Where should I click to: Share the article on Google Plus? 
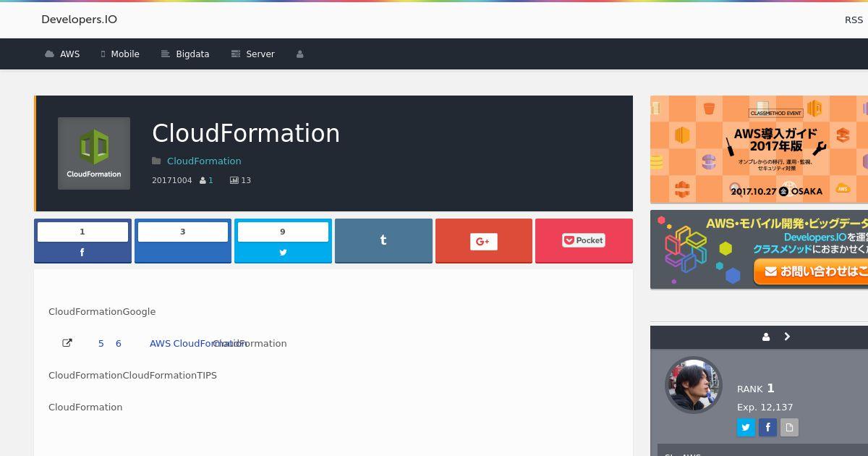point(484,241)
